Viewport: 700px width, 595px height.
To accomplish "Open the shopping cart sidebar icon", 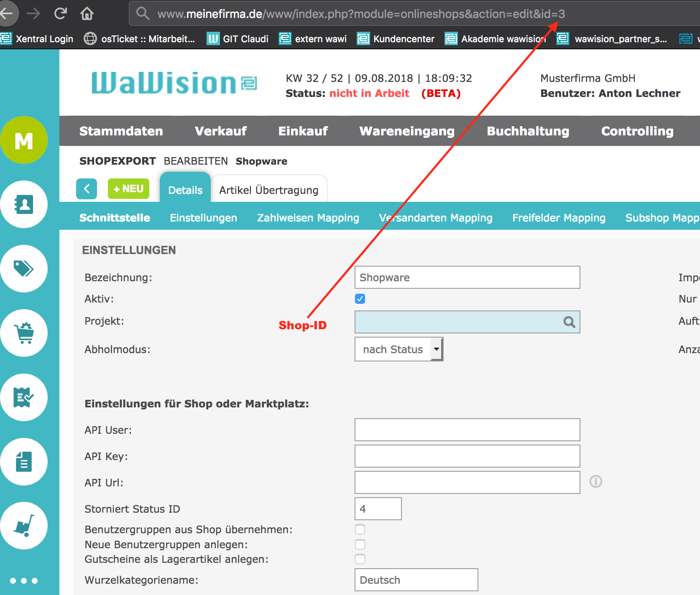I will [x=24, y=333].
